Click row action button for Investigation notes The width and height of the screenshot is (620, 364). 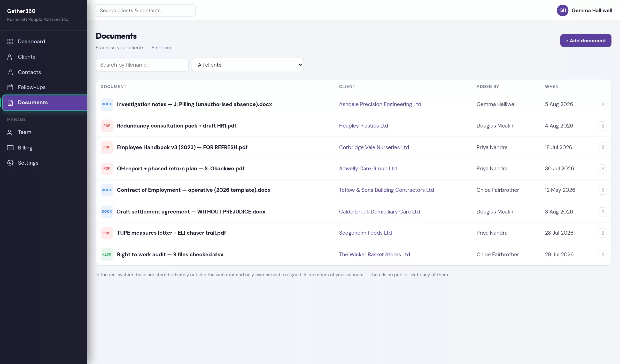[x=602, y=105]
